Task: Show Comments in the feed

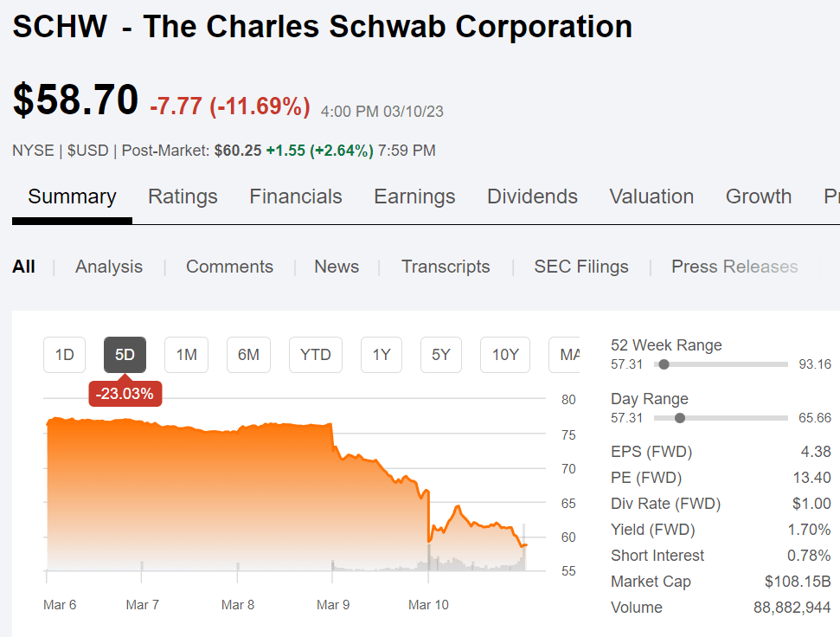Action: [229, 267]
